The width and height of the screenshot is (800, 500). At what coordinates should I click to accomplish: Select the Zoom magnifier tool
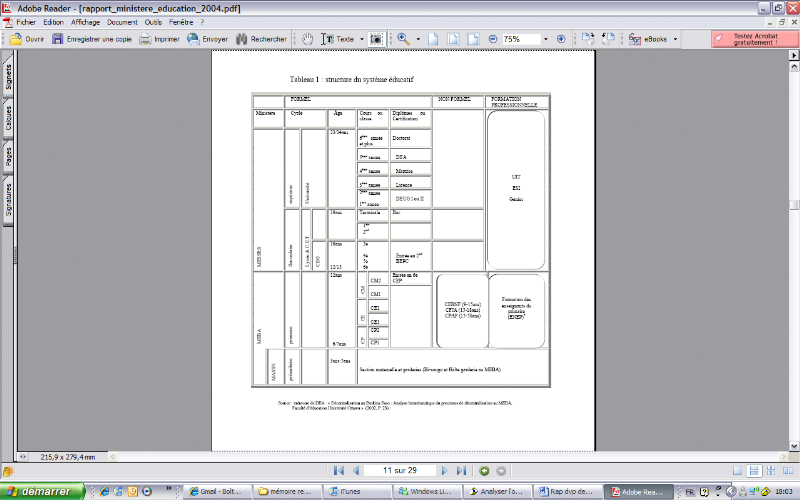click(x=404, y=39)
